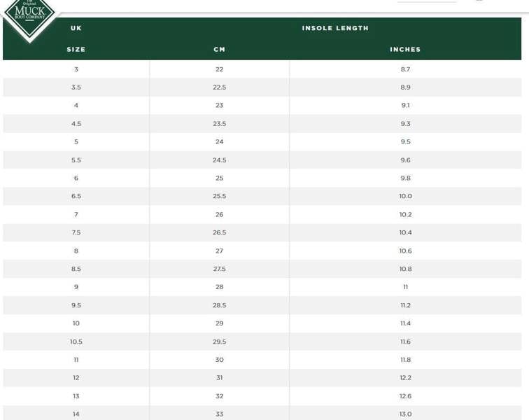Click the UK column header
Viewport: 529px width, 420px height.
pyautogui.click(x=76, y=28)
